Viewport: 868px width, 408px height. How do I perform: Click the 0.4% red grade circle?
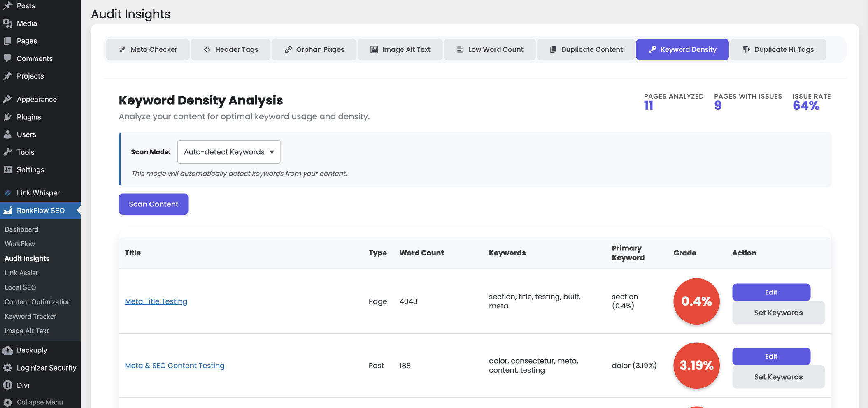click(696, 301)
